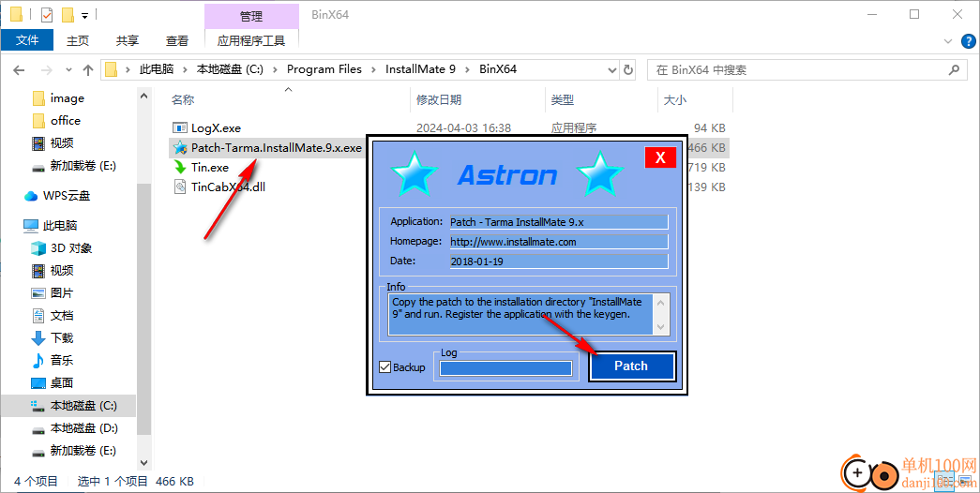Viewport: 980px width, 493px height.
Task: Select the Patch-Tarma.InstallMate.9.x.exe star icon
Action: pyautogui.click(x=180, y=148)
